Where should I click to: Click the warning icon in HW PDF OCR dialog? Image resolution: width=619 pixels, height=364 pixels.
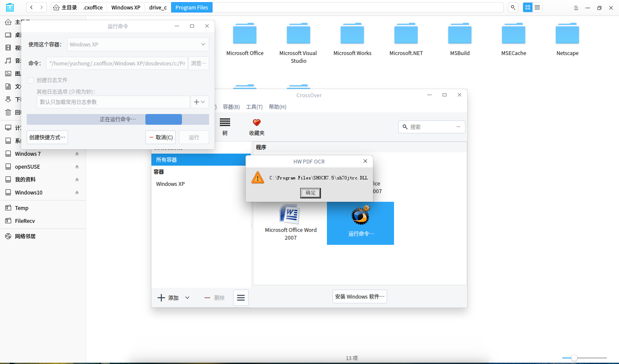point(258,177)
